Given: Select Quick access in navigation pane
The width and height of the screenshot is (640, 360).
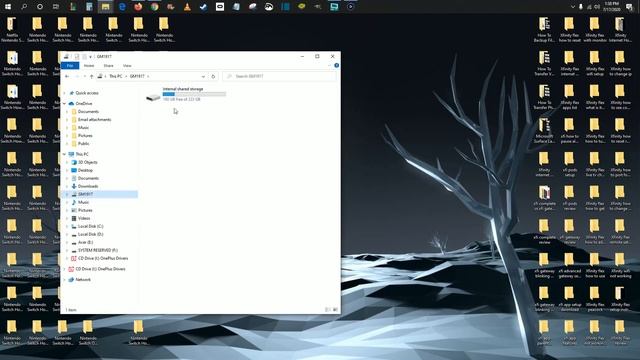Looking at the screenshot, I should pos(87,93).
